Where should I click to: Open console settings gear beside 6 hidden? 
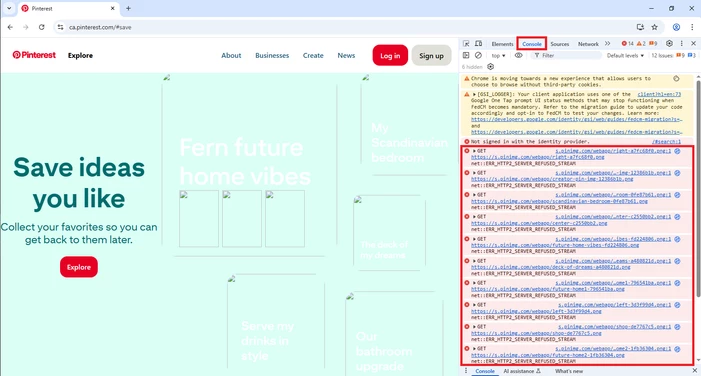click(x=490, y=67)
